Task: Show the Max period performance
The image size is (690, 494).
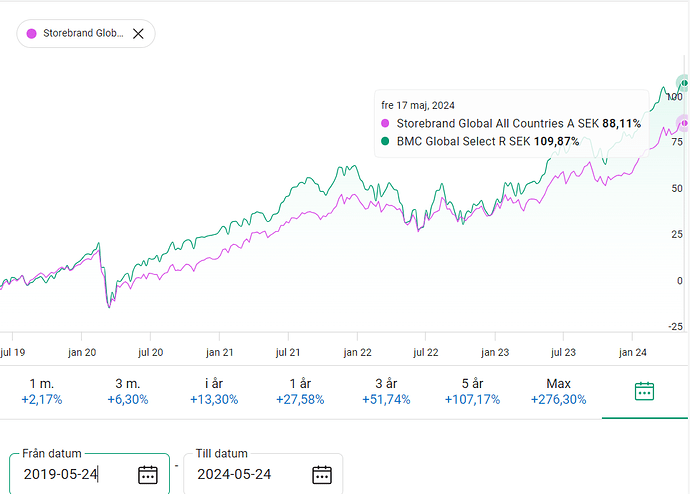Action: tap(558, 391)
